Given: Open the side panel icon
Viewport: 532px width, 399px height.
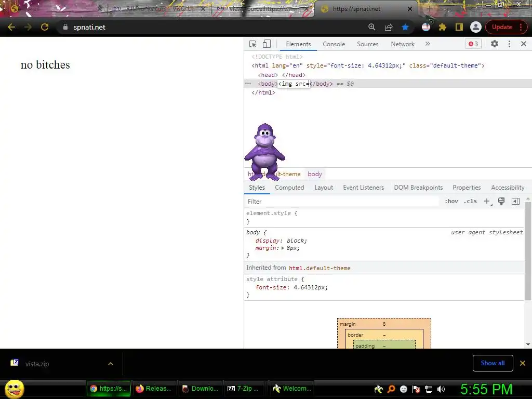Looking at the screenshot, I should coord(459,27).
